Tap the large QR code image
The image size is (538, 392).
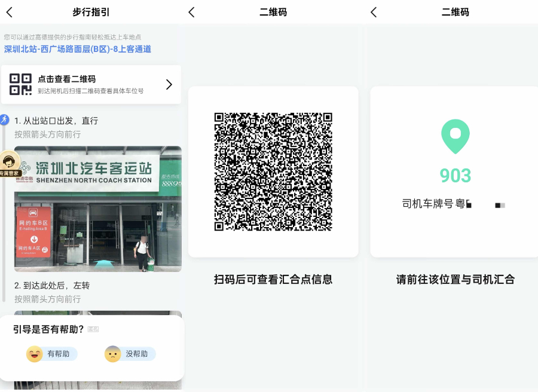pyautogui.click(x=273, y=171)
